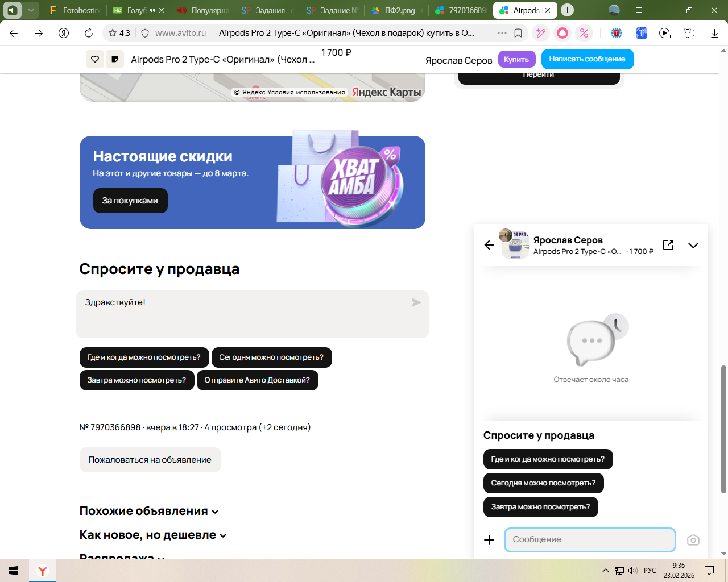Toggle the vertical tabs sidebar button

point(13,10)
